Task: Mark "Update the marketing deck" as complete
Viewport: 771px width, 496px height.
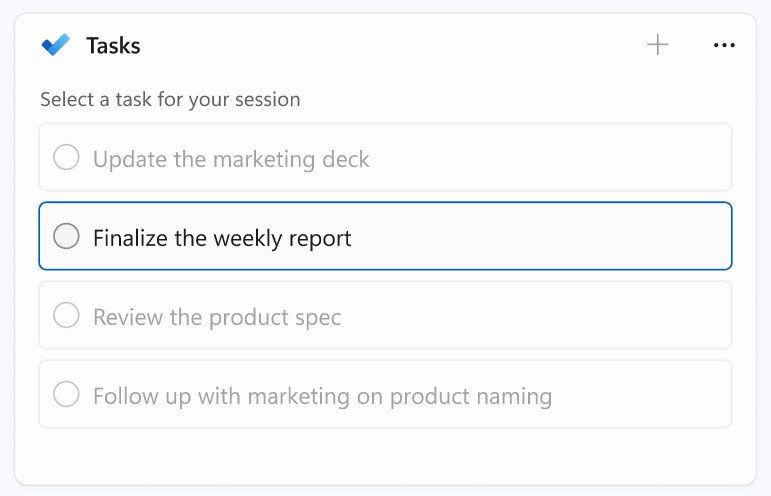Action: (66, 158)
